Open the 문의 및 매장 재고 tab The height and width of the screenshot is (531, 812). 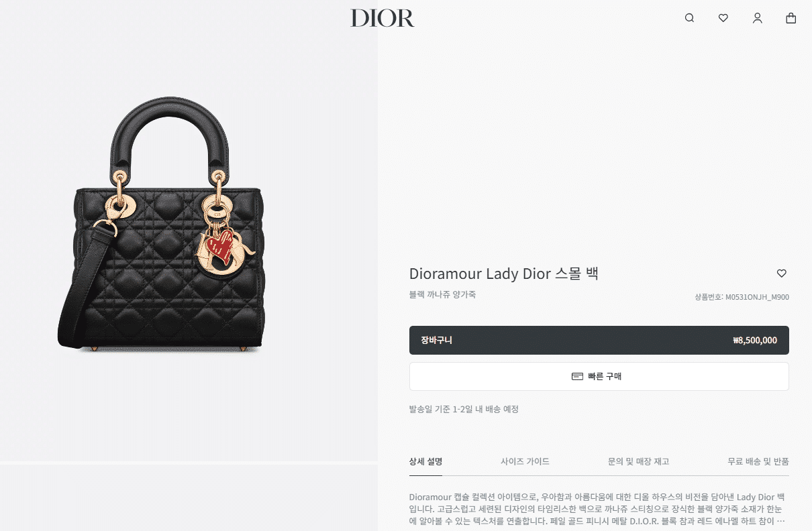[638, 461]
